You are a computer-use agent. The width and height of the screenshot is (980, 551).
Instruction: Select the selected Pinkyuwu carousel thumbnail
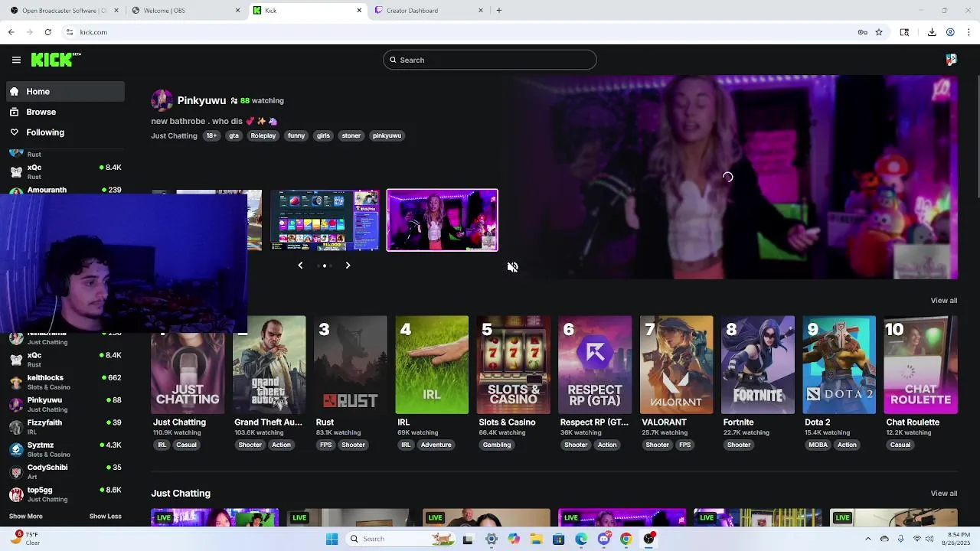442,220
